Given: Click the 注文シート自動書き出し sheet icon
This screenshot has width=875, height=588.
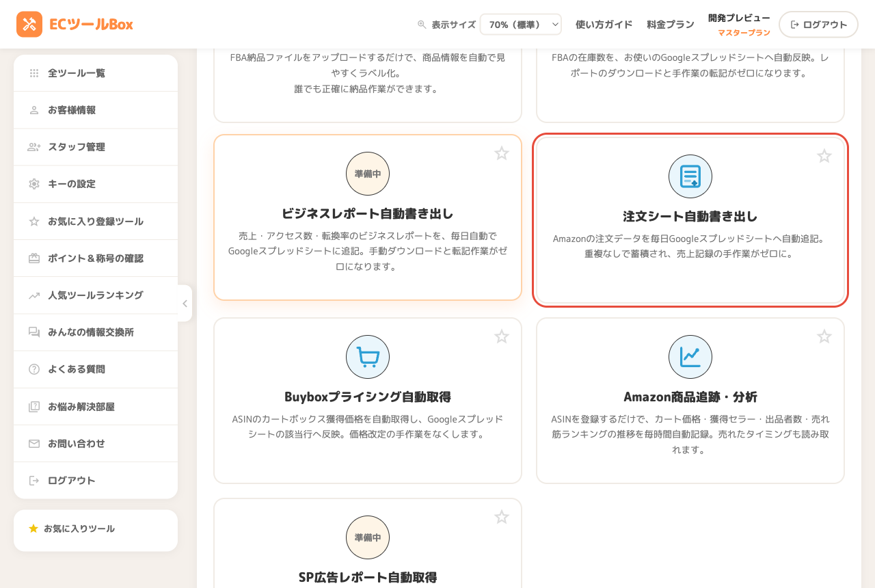Looking at the screenshot, I should 690,176.
